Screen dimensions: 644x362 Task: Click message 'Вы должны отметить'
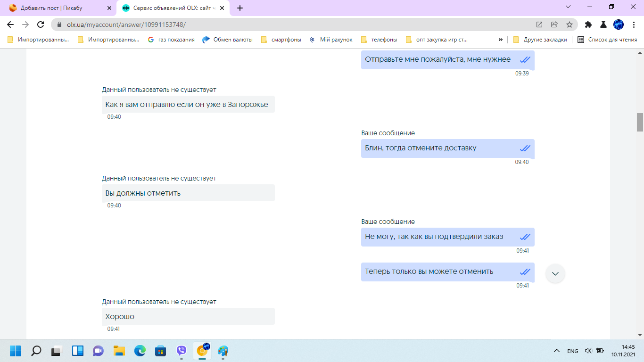pyautogui.click(x=188, y=193)
